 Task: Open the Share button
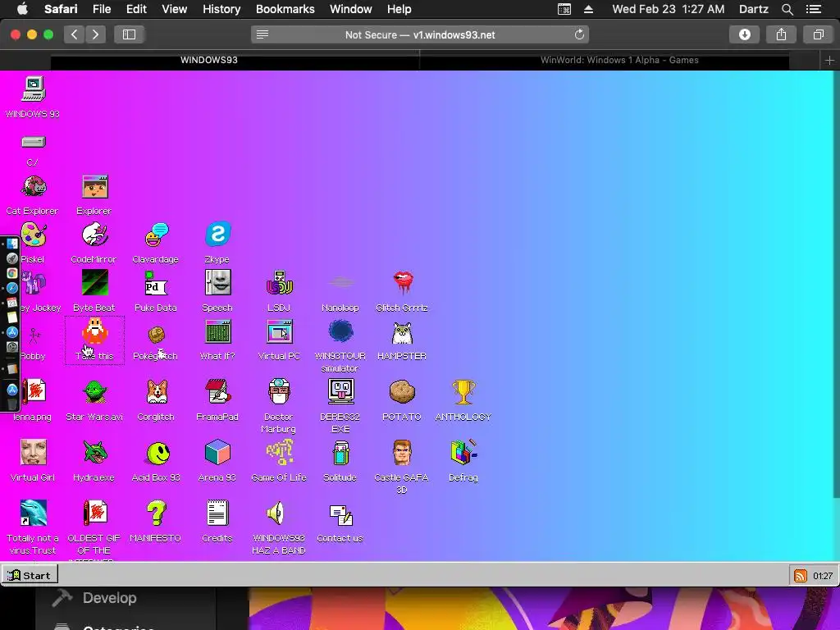(x=781, y=34)
